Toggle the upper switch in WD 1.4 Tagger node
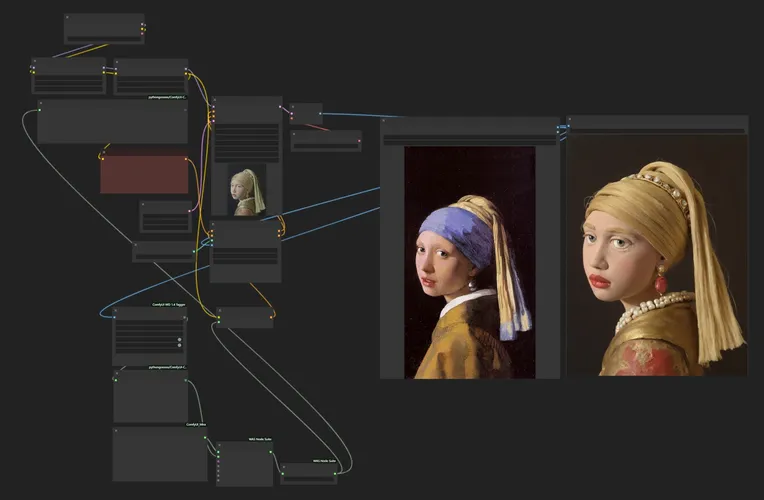This screenshot has height=500, width=764. [x=178, y=340]
